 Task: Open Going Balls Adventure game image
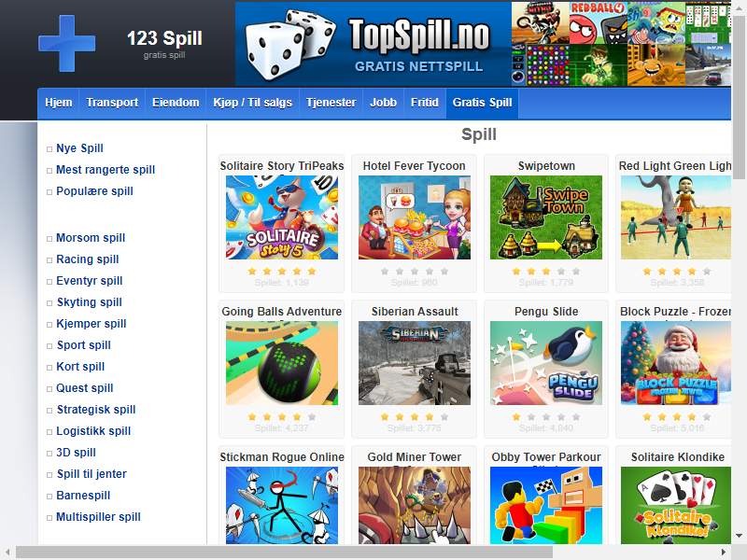[x=282, y=363]
